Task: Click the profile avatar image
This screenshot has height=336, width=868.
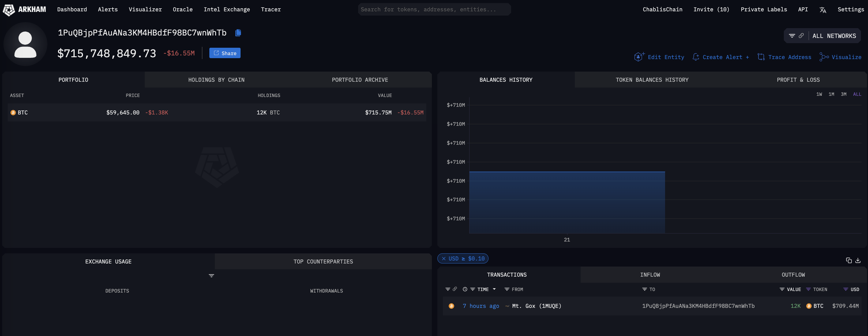Action: click(25, 44)
